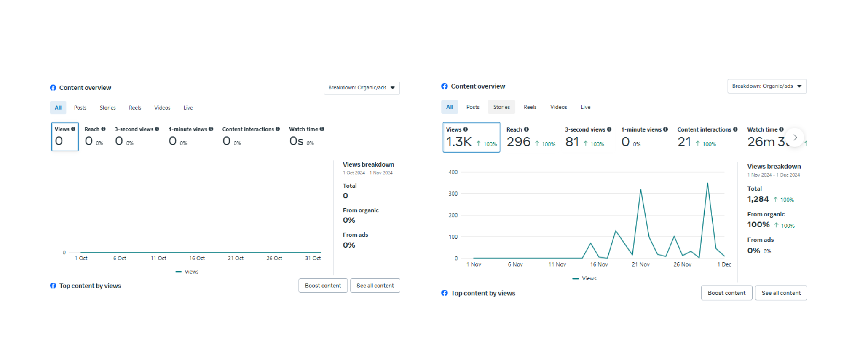Click info icon beside Views in the 1.3K card

(466, 129)
